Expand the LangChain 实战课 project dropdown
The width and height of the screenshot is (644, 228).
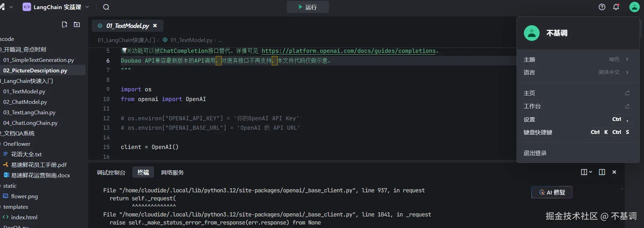click(87, 7)
